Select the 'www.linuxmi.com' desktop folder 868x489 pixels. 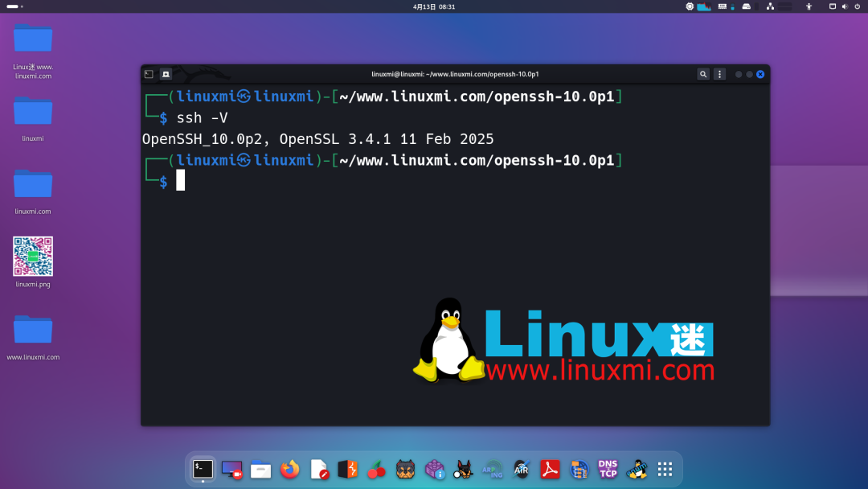33,337
